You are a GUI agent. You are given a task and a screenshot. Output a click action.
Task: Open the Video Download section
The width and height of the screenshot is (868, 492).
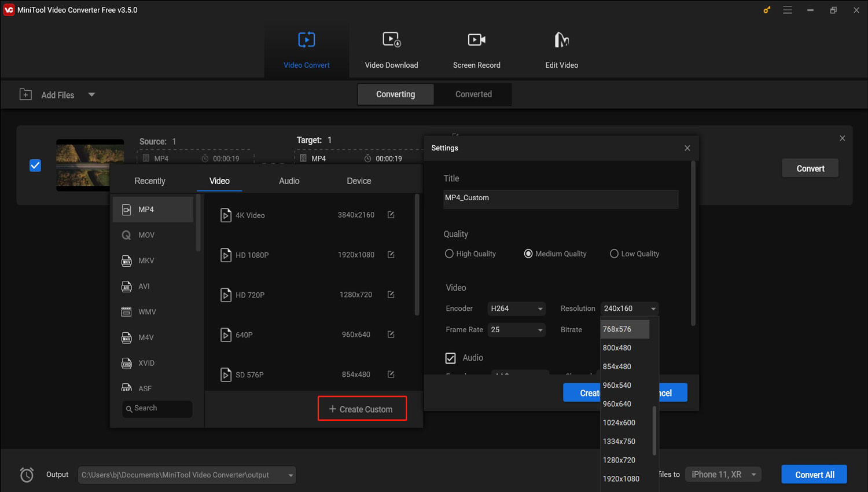click(x=392, y=50)
